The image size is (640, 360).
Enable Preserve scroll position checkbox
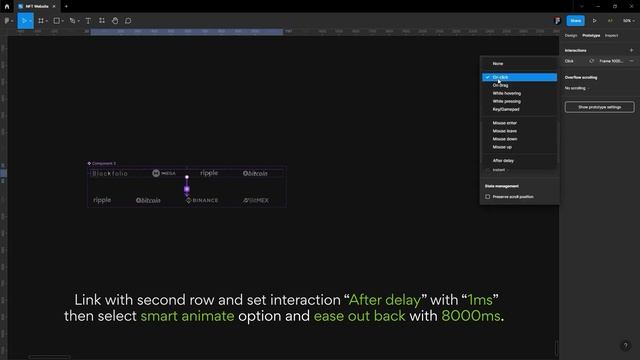click(487, 197)
